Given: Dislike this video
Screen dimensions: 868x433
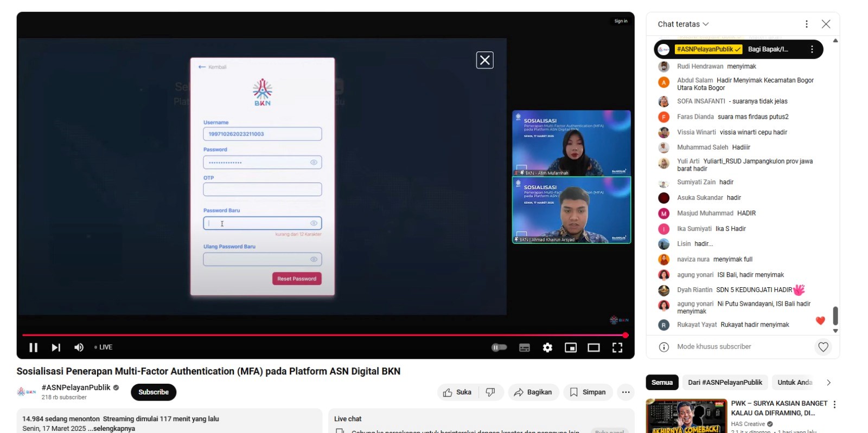Looking at the screenshot, I should click(x=490, y=392).
